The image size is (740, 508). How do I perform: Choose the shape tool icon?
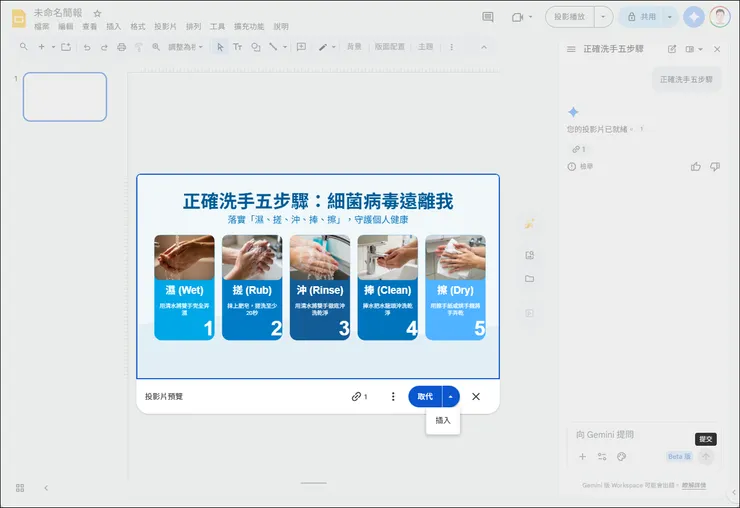[x=256, y=47]
